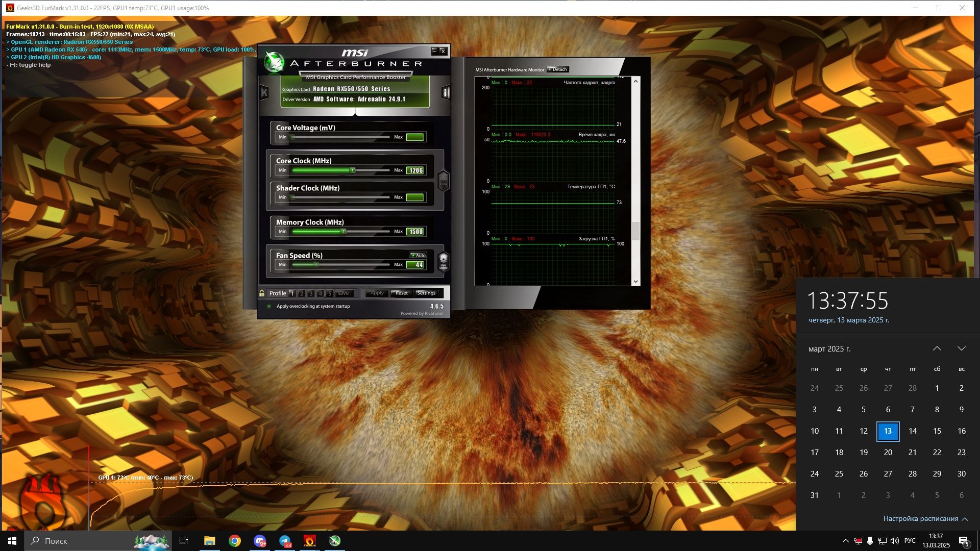The image size is (980, 551).
Task: Select profile slot 2
Action: (302, 293)
